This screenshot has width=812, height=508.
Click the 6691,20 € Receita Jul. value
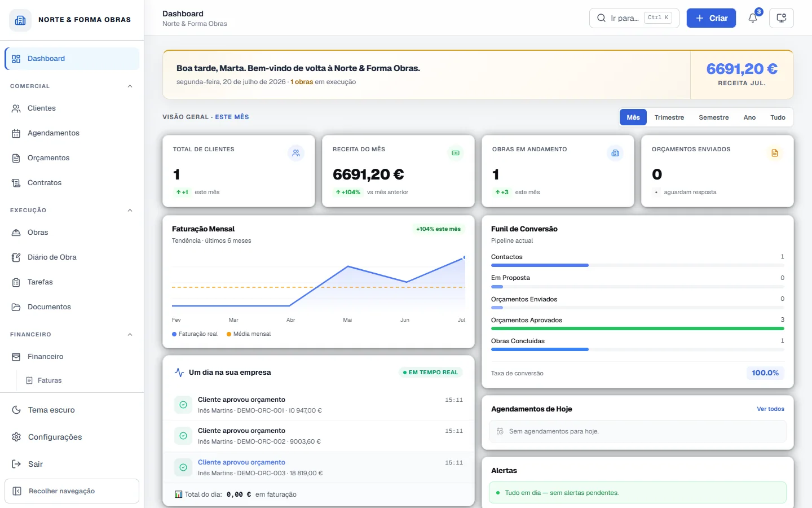tap(742, 69)
